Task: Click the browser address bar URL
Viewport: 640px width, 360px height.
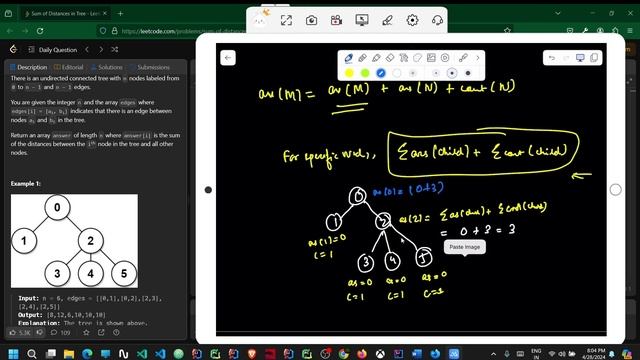Action: (184, 31)
